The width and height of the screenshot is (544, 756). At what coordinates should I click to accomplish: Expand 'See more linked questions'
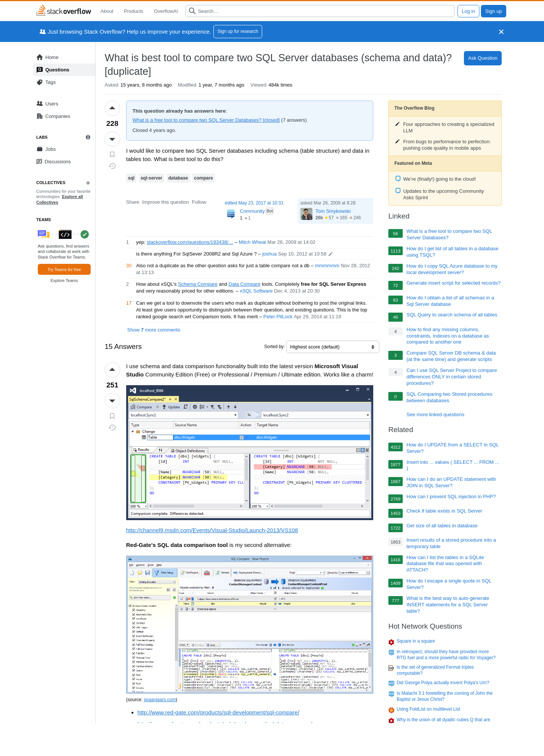coord(435,415)
